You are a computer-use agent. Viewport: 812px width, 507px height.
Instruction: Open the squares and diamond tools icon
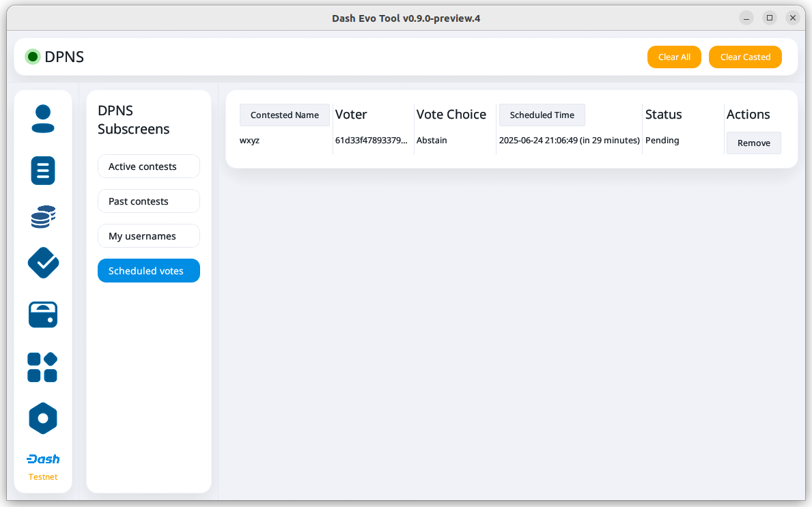pyautogui.click(x=42, y=367)
